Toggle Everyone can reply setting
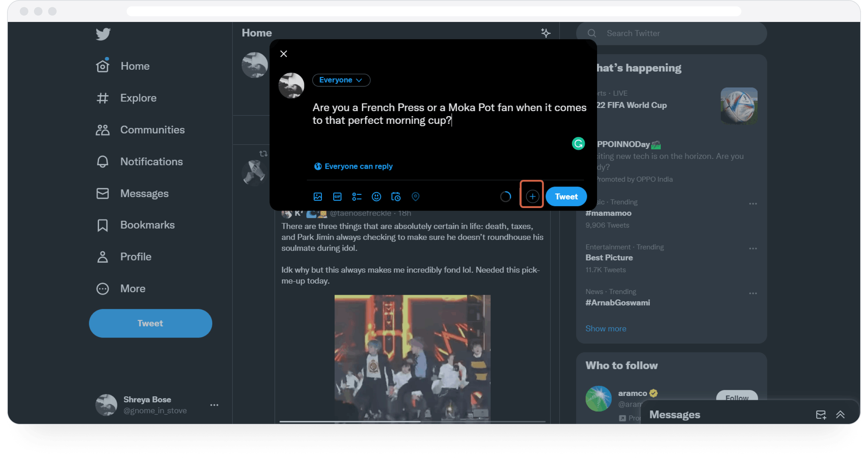The image size is (868, 460). [x=353, y=166]
